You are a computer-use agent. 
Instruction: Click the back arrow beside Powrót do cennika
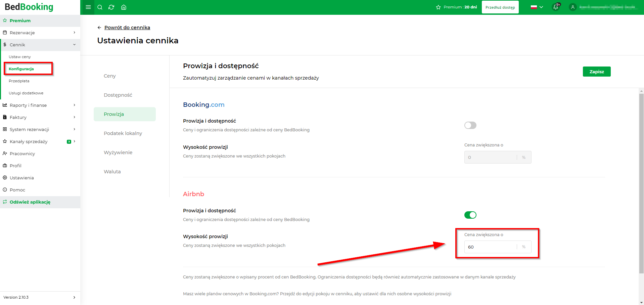99,28
